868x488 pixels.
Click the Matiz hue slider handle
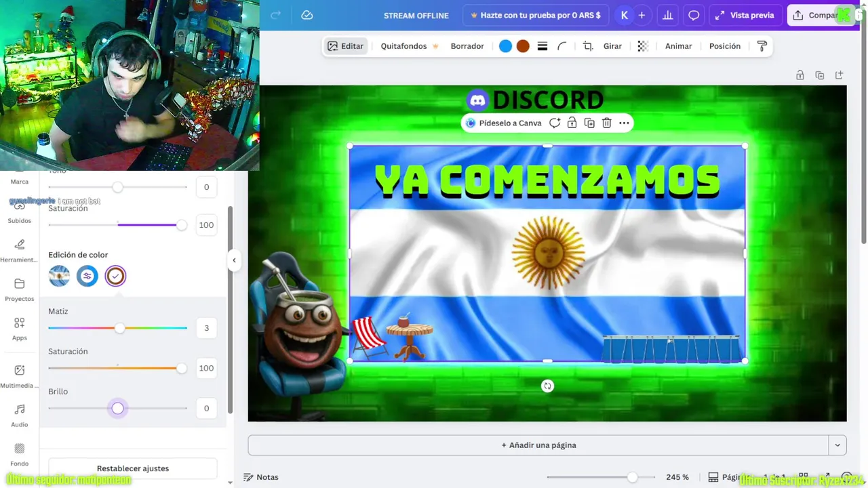click(x=119, y=328)
